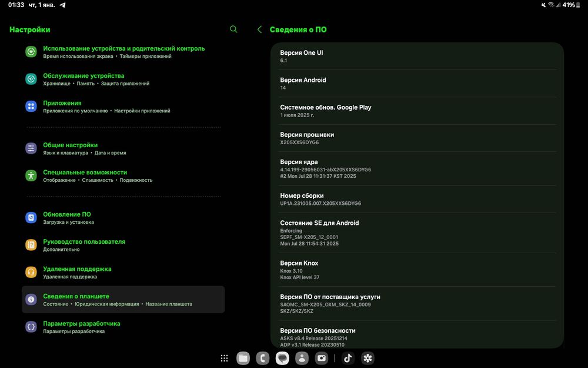This screenshot has height=368, width=588.
Task: Open Использование устройства и родительский контроль
Action: point(123,52)
